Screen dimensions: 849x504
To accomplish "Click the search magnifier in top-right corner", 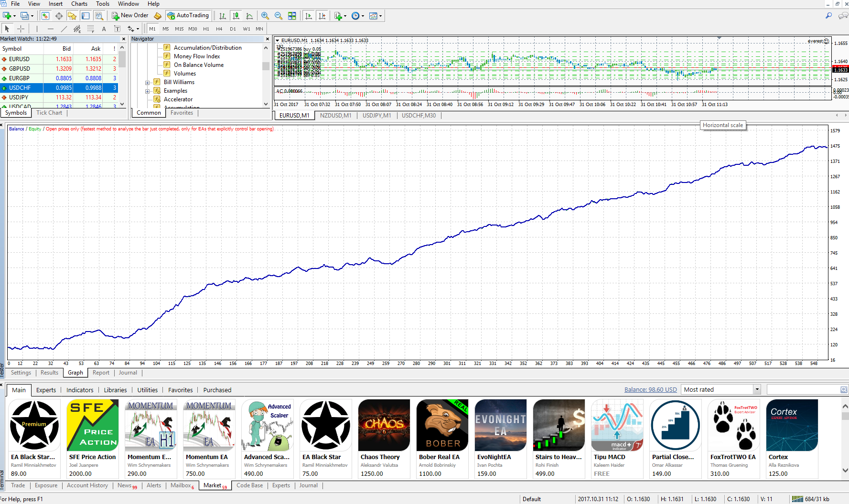I will 828,16.
